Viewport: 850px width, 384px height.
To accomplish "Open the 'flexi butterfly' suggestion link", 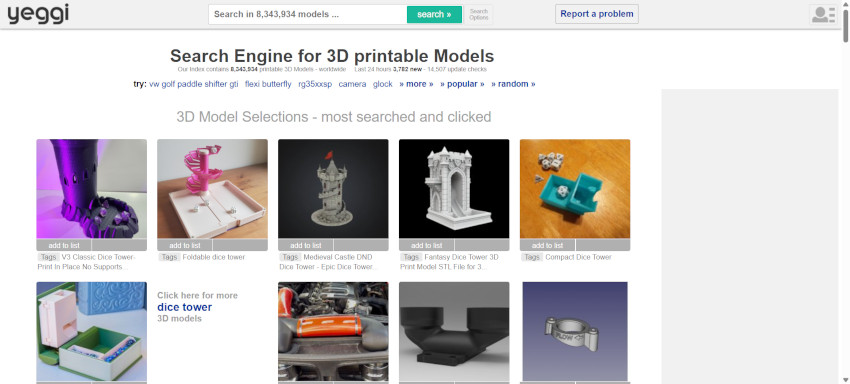I will coord(268,84).
